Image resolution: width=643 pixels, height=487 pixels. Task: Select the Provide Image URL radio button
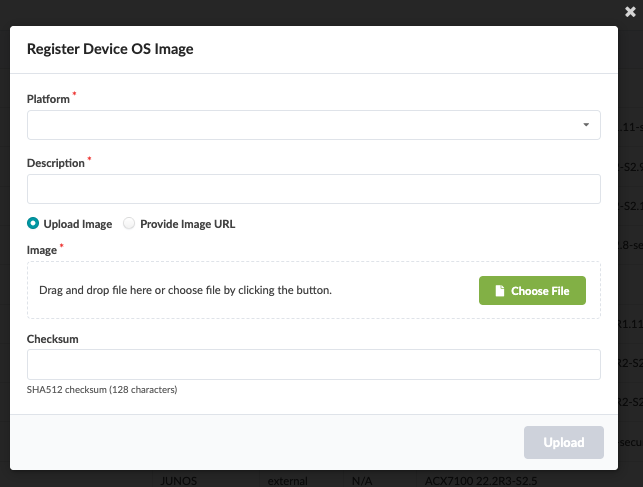[x=129, y=224]
